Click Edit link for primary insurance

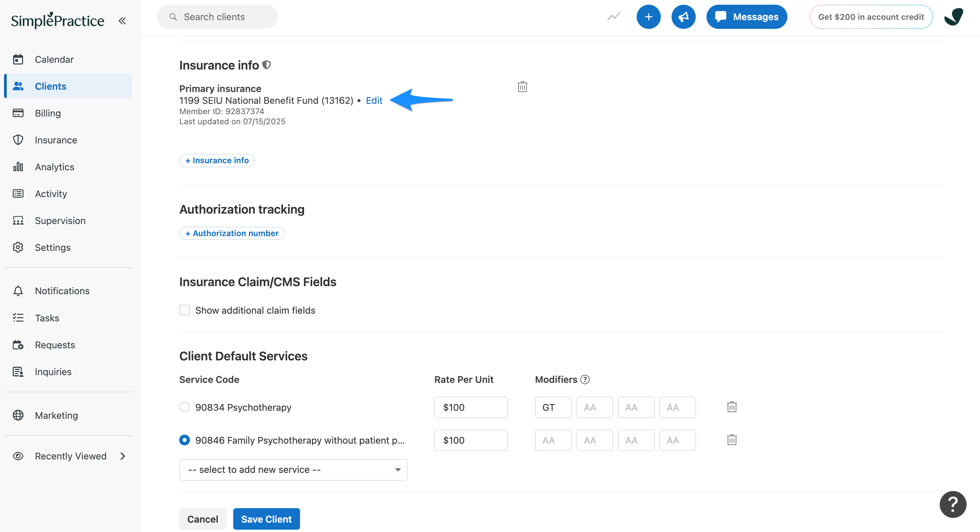click(374, 100)
